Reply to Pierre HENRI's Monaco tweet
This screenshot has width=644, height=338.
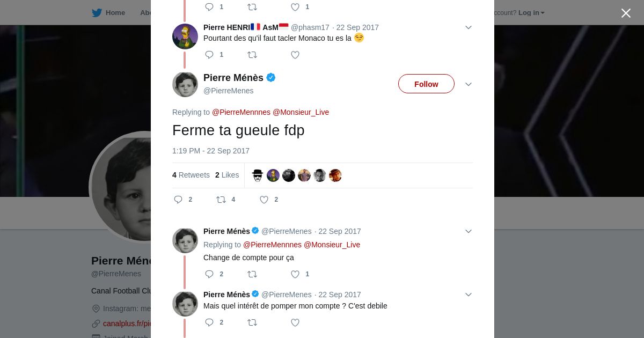coord(209,55)
